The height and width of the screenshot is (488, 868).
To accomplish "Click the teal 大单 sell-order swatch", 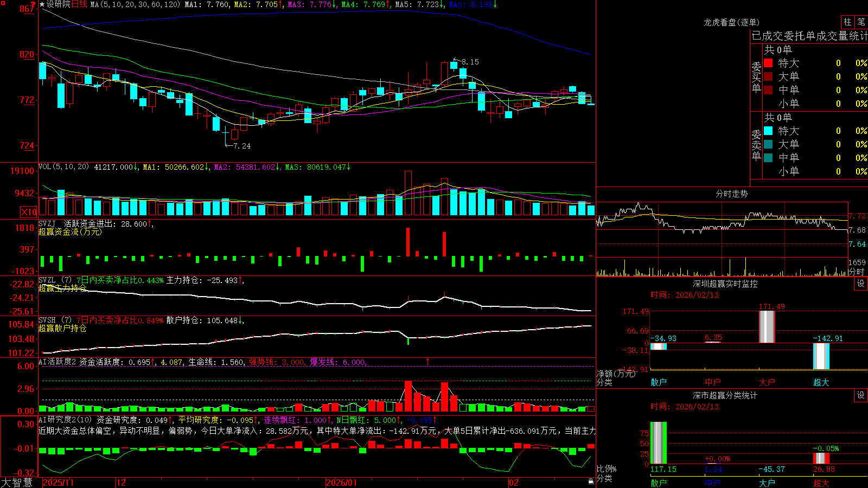I will coord(768,144).
